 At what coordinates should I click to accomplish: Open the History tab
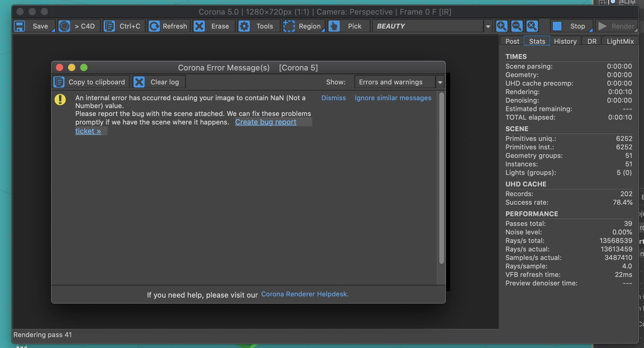565,41
